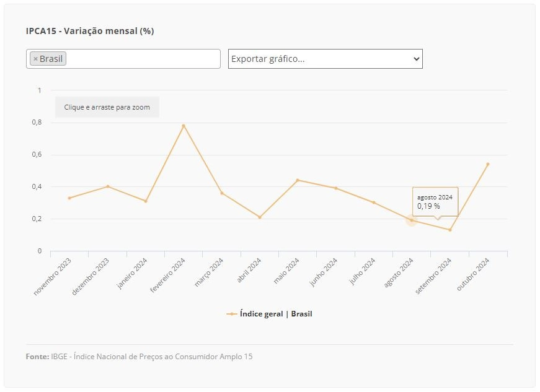The width and height of the screenshot is (540, 392).
Task: Select the dezembro 2023 data point
Action: (x=108, y=186)
